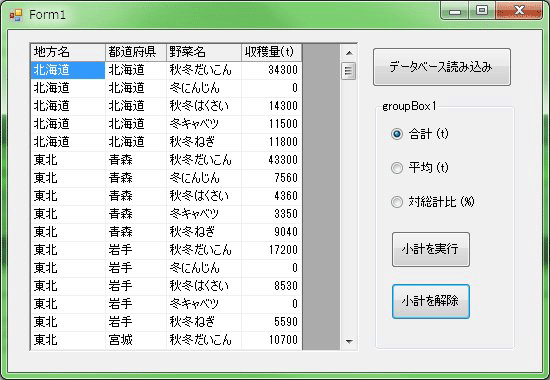Click 秋冬はくさい in the 14300 row
This screenshot has width=550, height=380.
(x=204, y=106)
